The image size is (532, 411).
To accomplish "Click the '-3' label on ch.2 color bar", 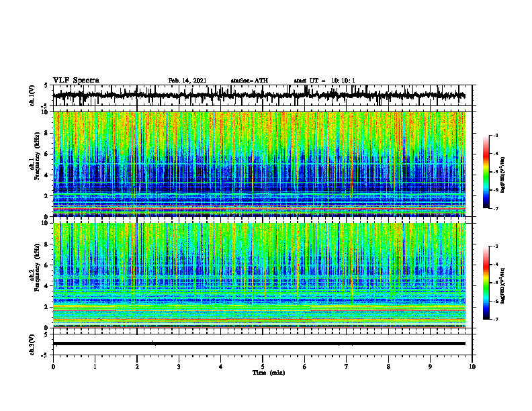I will pos(495,246).
